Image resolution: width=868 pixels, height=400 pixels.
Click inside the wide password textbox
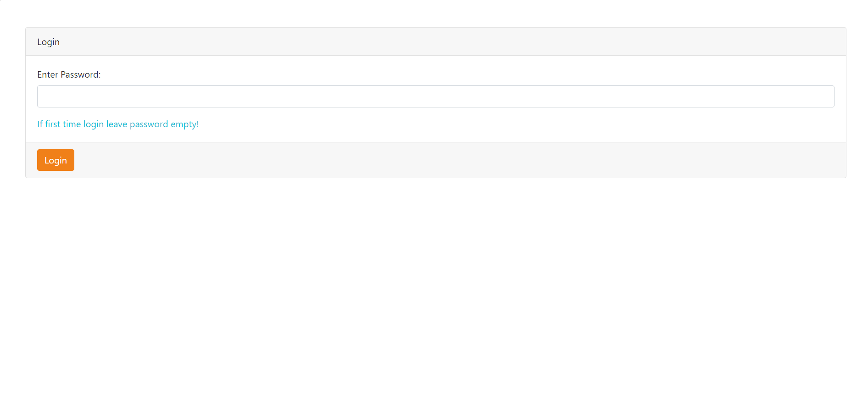pos(435,96)
